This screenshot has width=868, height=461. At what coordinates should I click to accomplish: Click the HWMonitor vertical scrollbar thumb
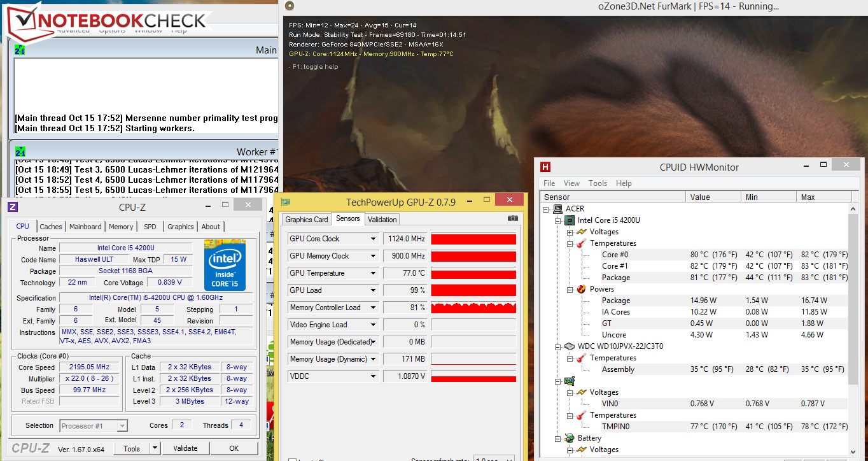coord(853,299)
